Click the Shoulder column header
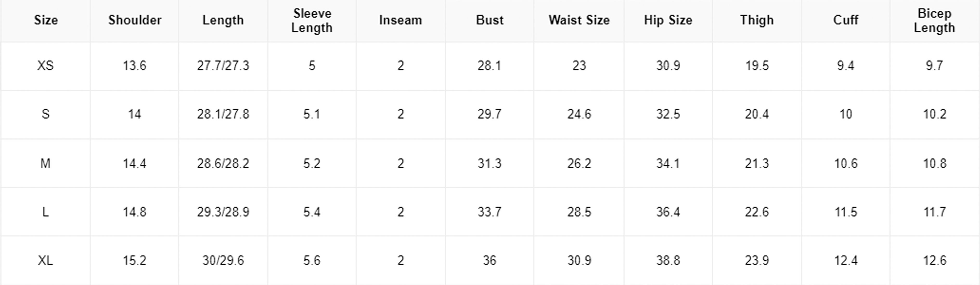Screen dimensions: 980x285 135,20
